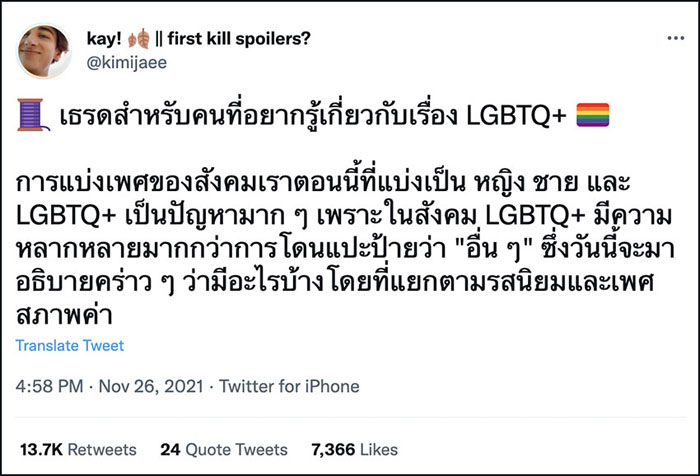Open the Twitter for iPhone source link
The width and height of the screenshot is (700, 476).
(289, 386)
